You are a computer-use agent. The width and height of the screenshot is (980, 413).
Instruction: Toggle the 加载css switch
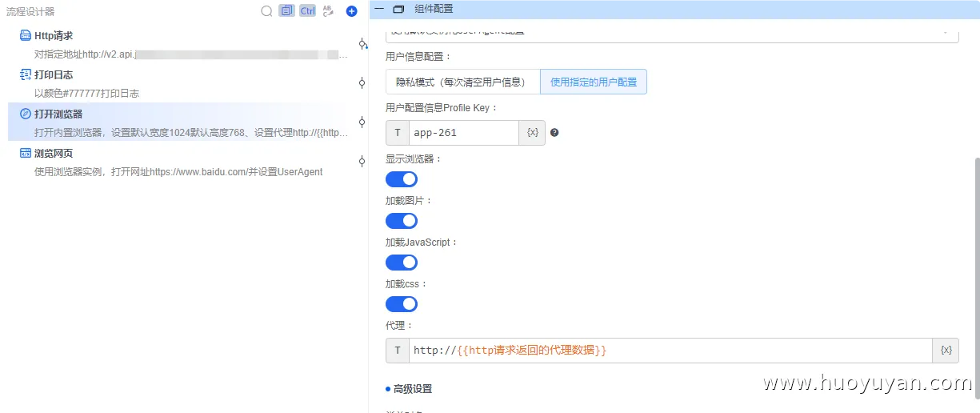(402, 304)
